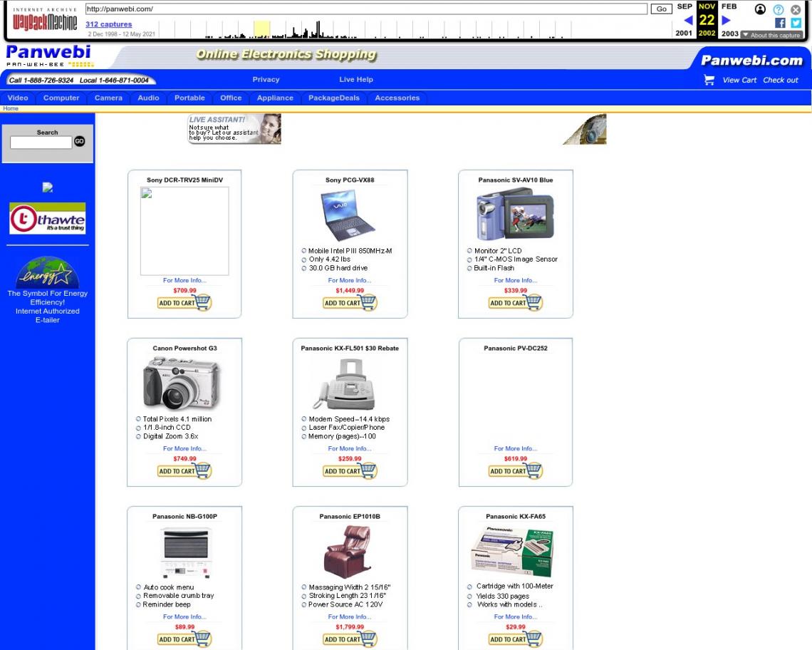Click the shopping cart icon beside View Cart

coord(709,80)
